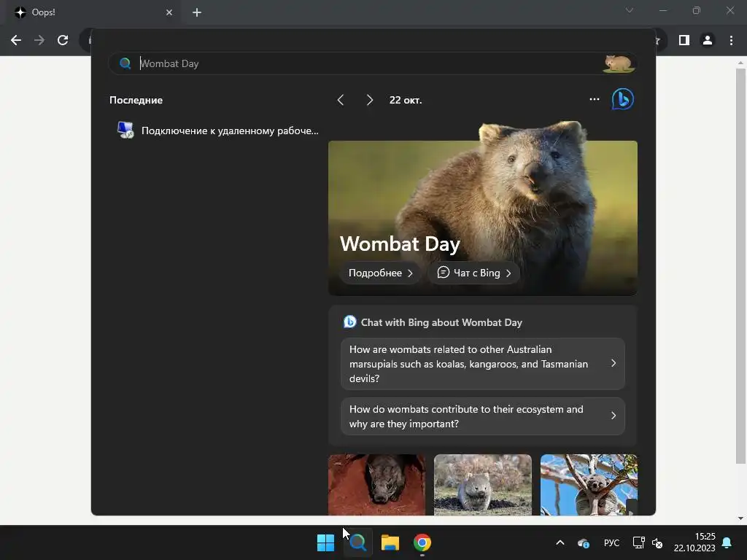Open question about wombats and Australian marsupials
Image resolution: width=747 pixels, height=560 pixels.
click(483, 364)
